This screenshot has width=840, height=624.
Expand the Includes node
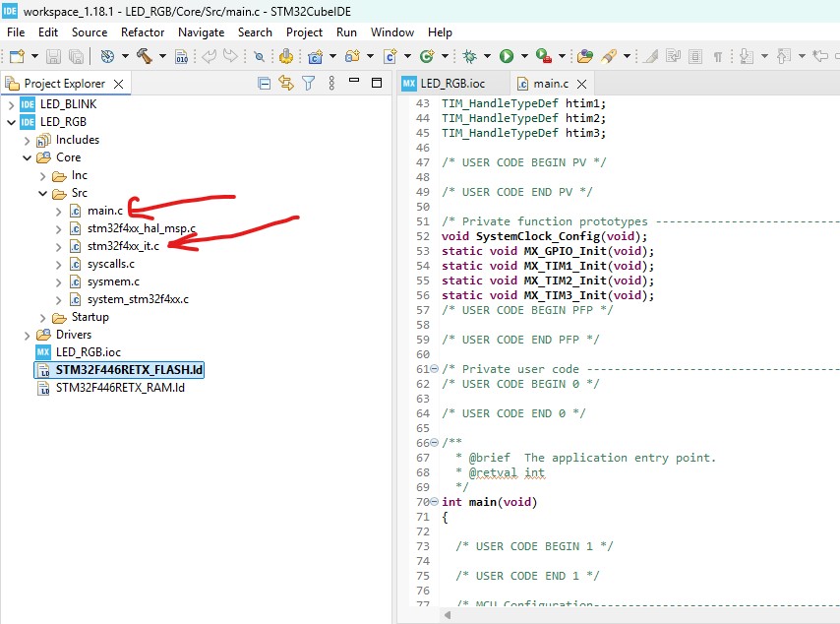27,141
